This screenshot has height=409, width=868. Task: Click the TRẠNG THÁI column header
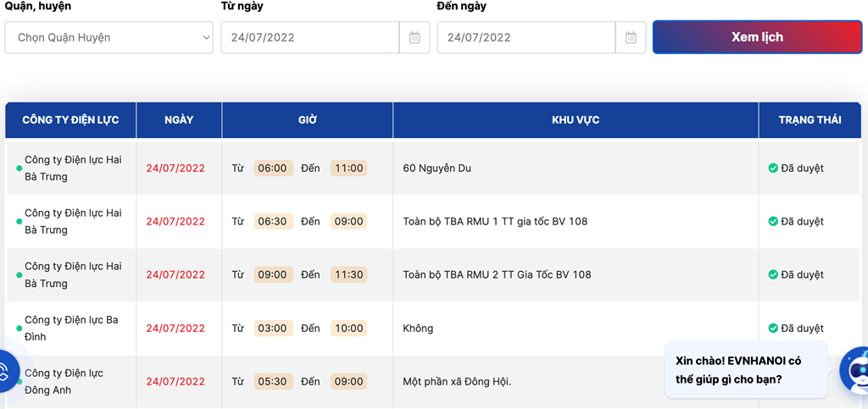(810, 120)
